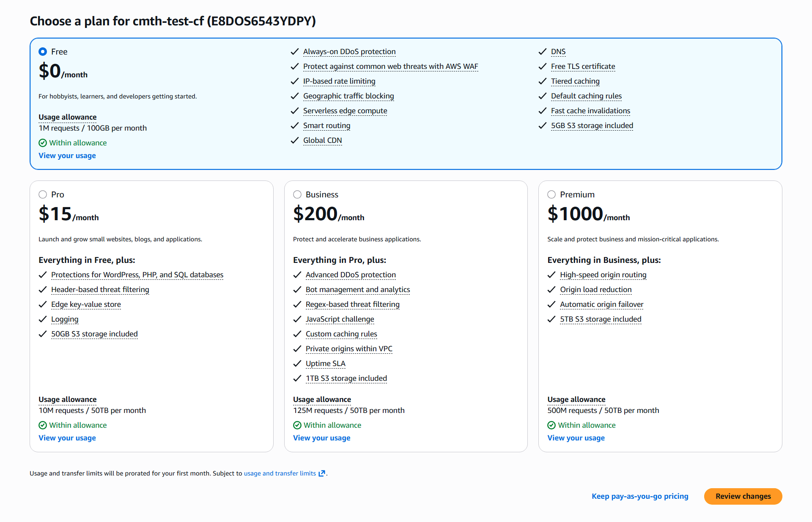Open View your usage under Premium plan
Image resolution: width=812 pixels, height=522 pixels.
576,438
